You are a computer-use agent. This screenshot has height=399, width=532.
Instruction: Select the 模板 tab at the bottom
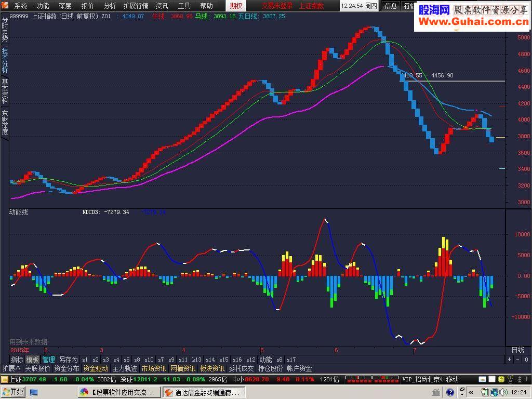click(33, 360)
